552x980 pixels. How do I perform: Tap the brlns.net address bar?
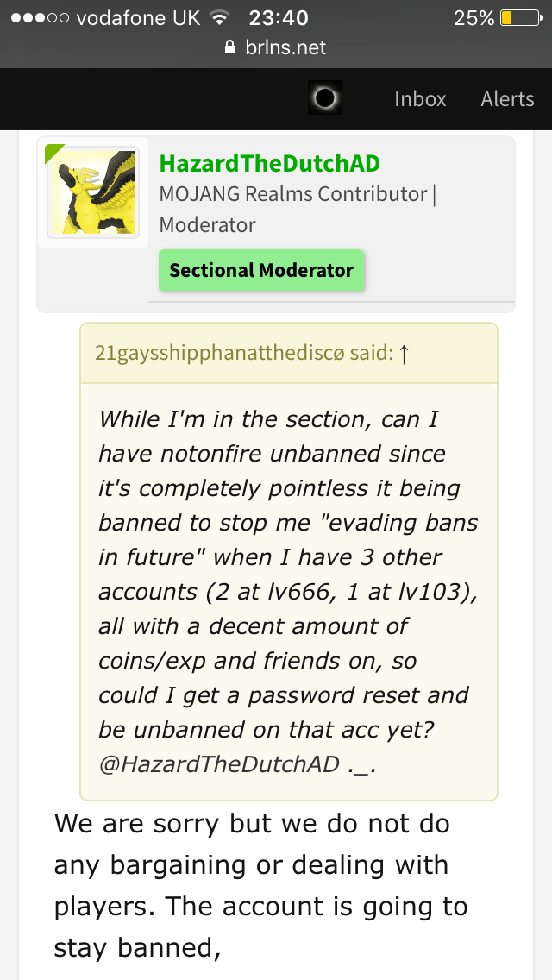tap(276, 47)
